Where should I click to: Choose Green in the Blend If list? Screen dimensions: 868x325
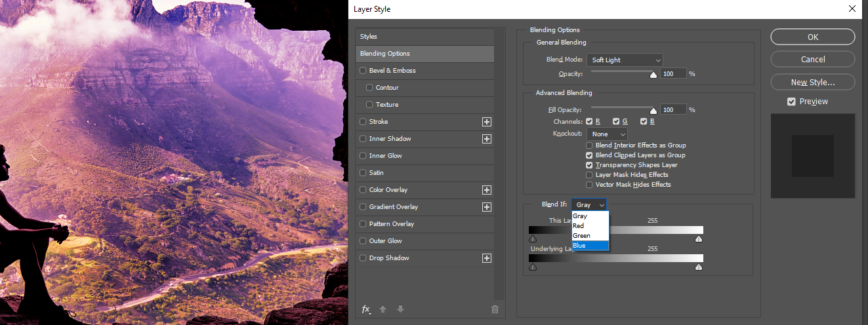pyautogui.click(x=590, y=235)
